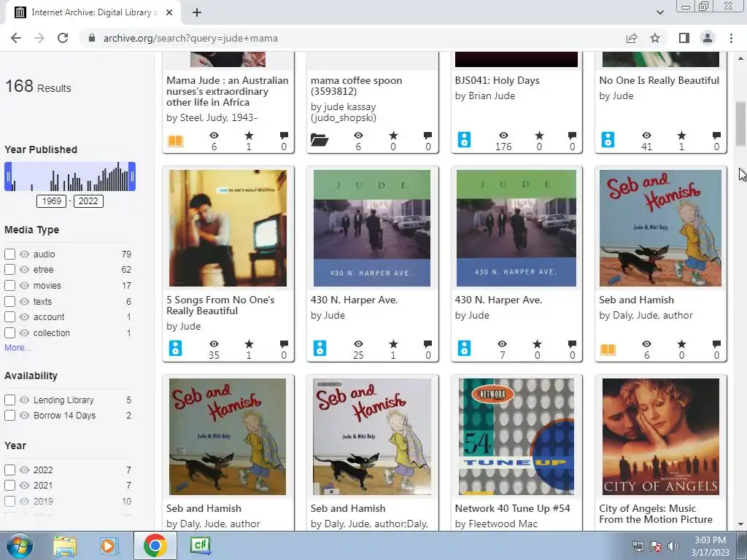Check the audio media type checkbox

(9, 254)
